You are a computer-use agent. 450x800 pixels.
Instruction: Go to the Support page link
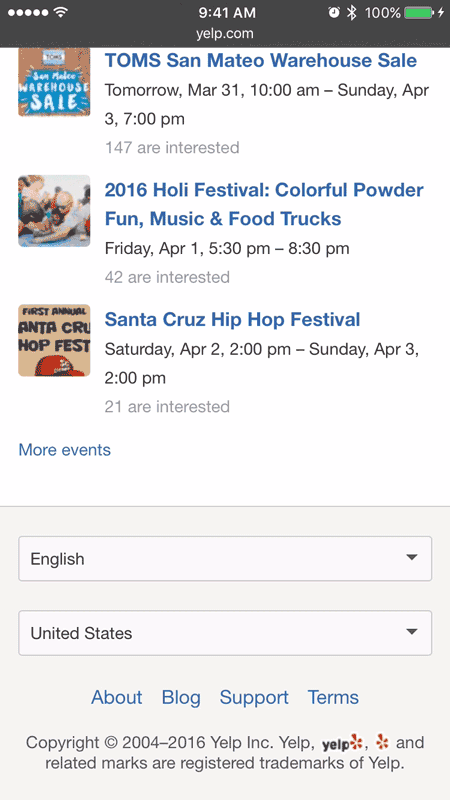(x=254, y=697)
